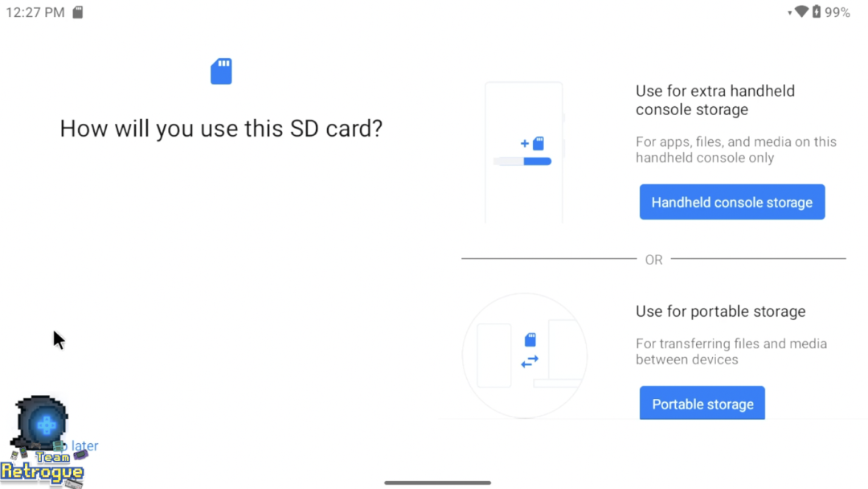Tap the charging battery icon
The image size is (868, 489).
tap(817, 12)
